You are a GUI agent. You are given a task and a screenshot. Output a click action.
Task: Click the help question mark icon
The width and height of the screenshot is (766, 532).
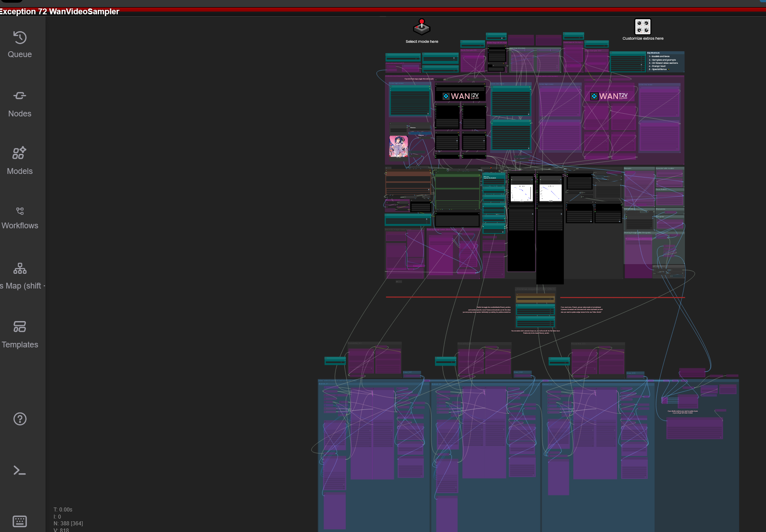coord(20,419)
